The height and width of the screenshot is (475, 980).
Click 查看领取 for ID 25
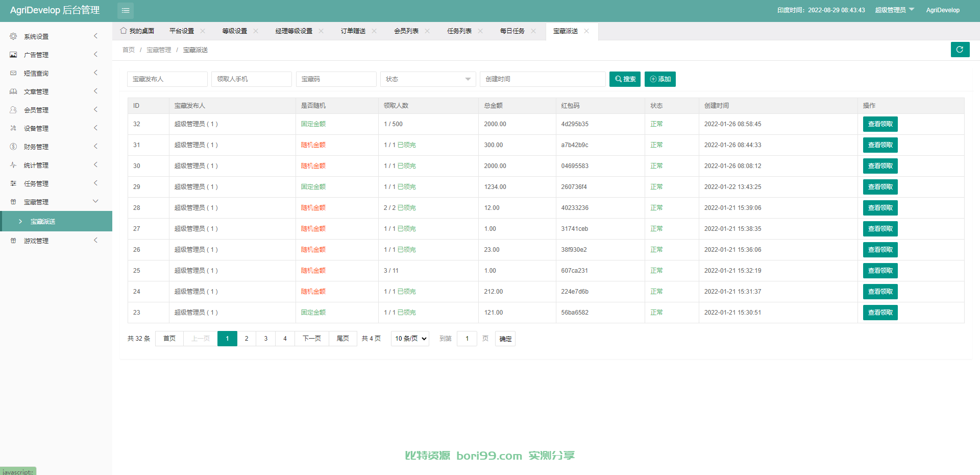pyautogui.click(x=880, y=271)
